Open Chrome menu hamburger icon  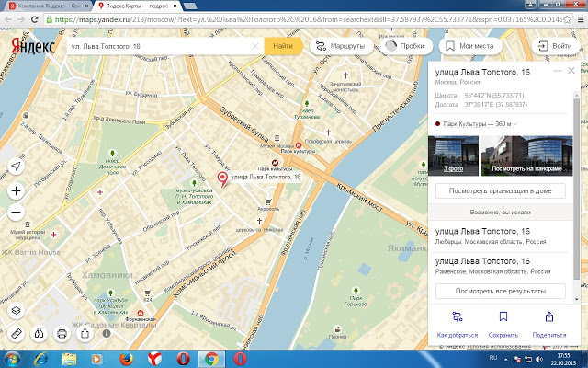(581, 19)
